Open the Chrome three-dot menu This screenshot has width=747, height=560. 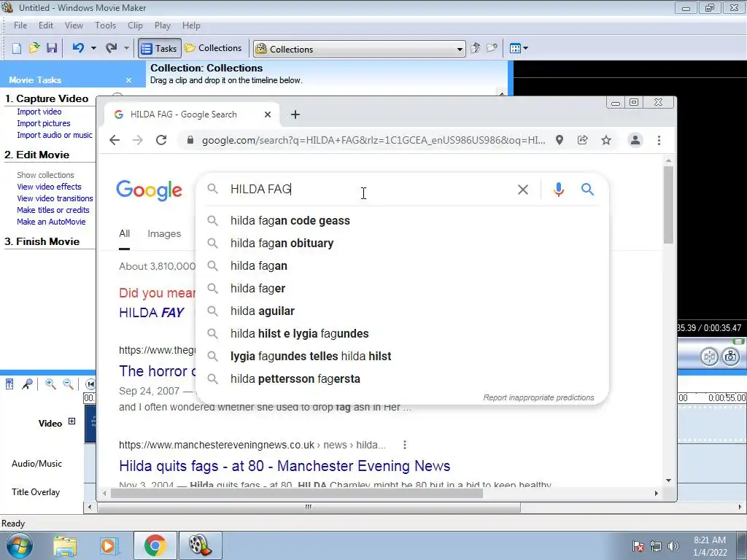(x=659, y=140)
